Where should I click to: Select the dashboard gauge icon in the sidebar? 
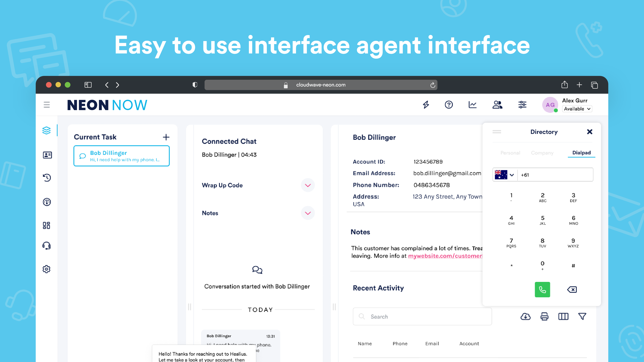[46, 202]
